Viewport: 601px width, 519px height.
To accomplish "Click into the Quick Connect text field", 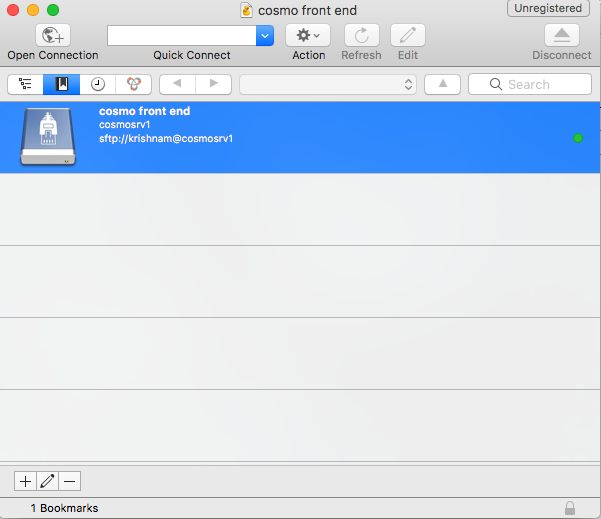I will [182, 36].
